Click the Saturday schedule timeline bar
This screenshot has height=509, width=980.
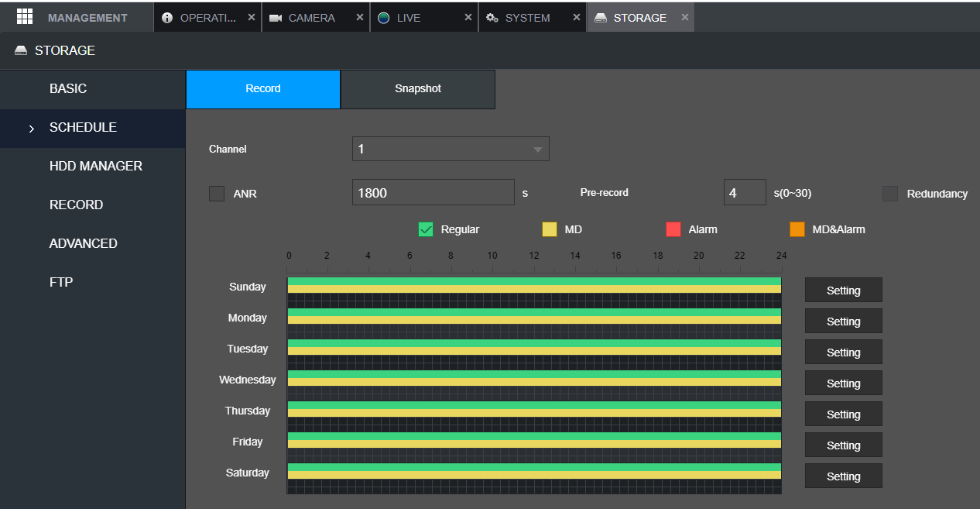click(534, 478)
